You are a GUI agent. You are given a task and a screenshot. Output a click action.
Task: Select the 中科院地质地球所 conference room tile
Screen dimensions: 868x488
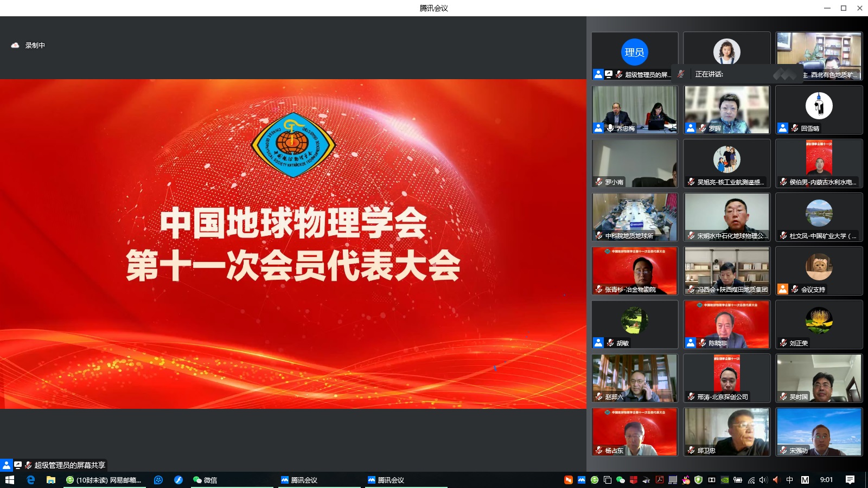pos(635,217)
